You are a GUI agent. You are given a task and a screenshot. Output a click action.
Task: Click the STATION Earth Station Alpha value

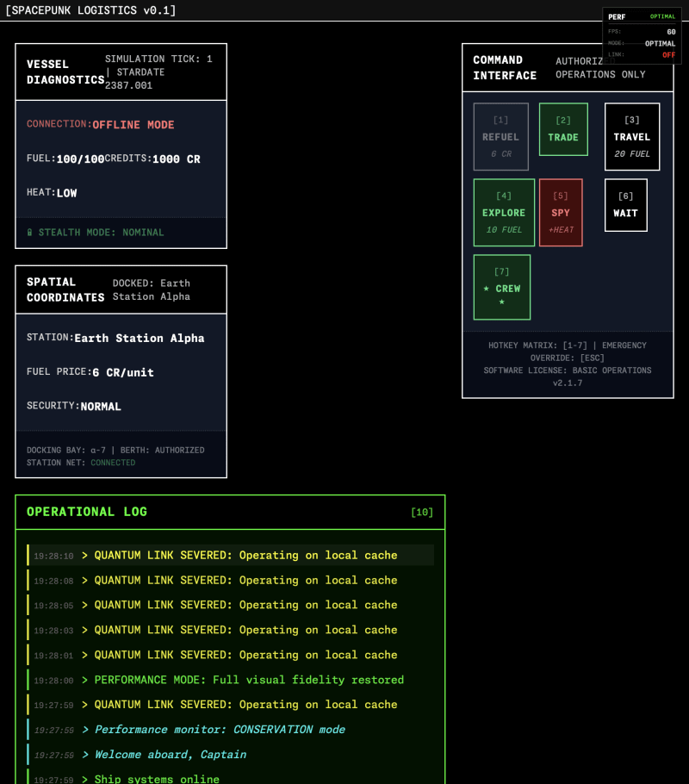140,338
